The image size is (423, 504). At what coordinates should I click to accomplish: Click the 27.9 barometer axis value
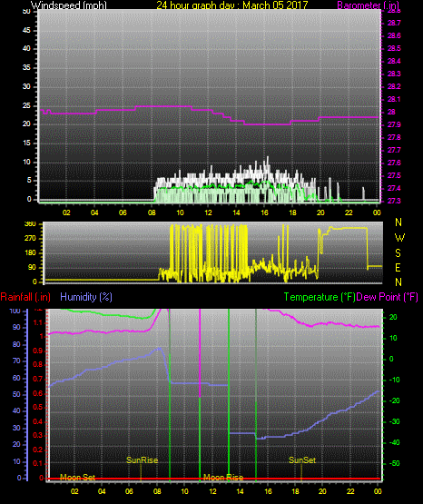pos(394,124)
